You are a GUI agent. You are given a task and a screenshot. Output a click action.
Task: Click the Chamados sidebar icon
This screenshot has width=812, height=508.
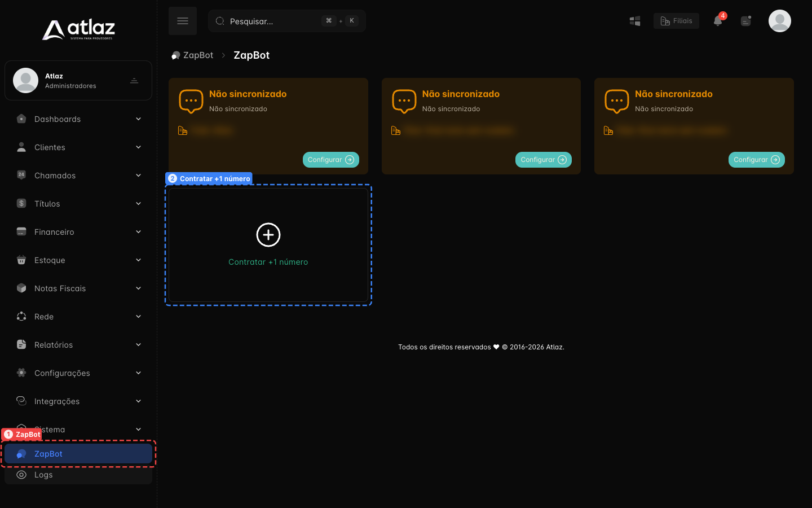pos(21,175)
